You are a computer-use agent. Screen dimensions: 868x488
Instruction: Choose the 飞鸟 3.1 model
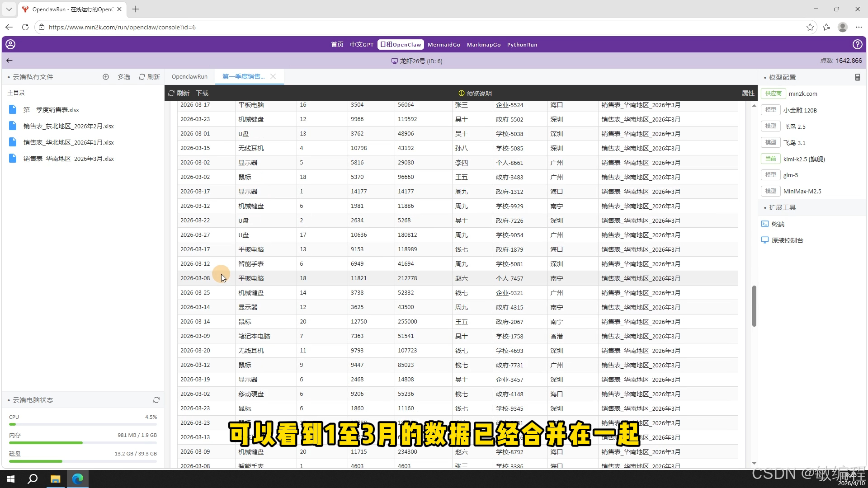pos(794,143)
